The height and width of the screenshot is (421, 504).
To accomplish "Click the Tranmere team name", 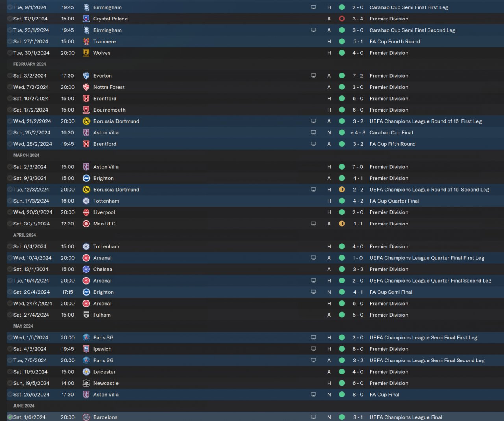I will [104, 41].
